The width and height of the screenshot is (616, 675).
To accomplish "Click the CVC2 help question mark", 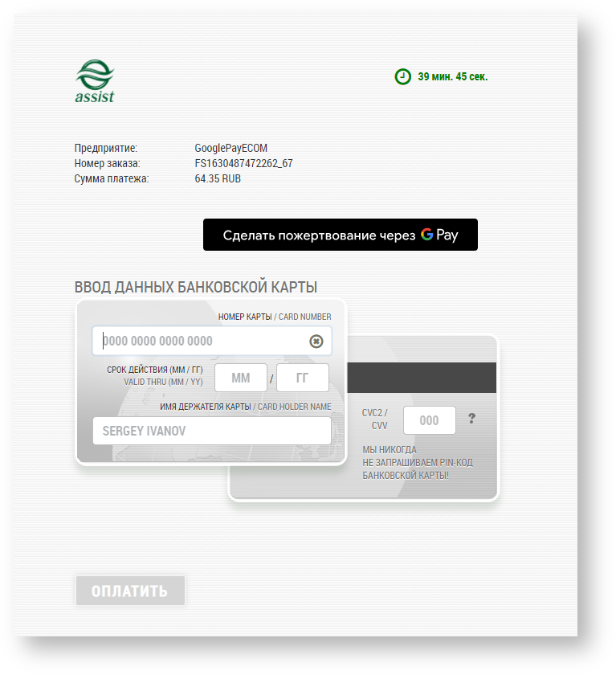I will click(x=471, y=419).
